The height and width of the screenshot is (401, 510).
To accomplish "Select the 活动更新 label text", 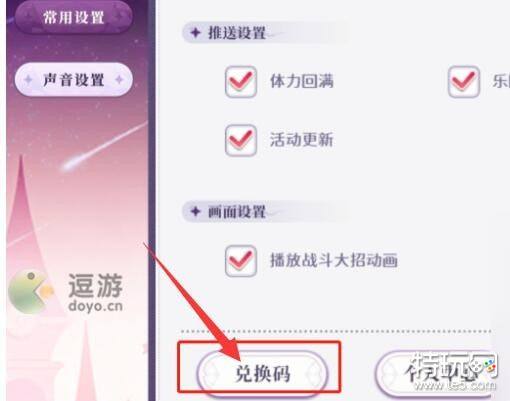I will [x=302, y=140].
